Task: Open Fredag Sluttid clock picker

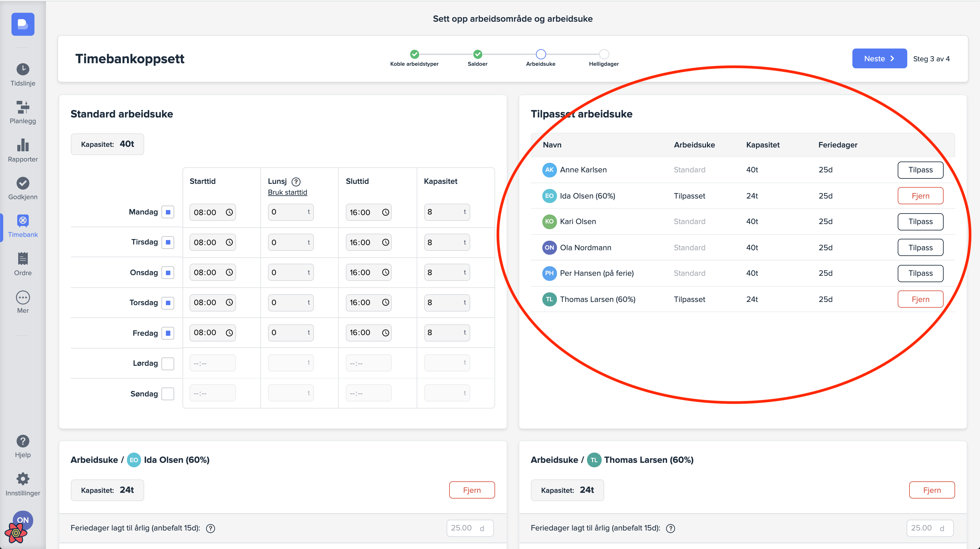Action: coord(385,333)
